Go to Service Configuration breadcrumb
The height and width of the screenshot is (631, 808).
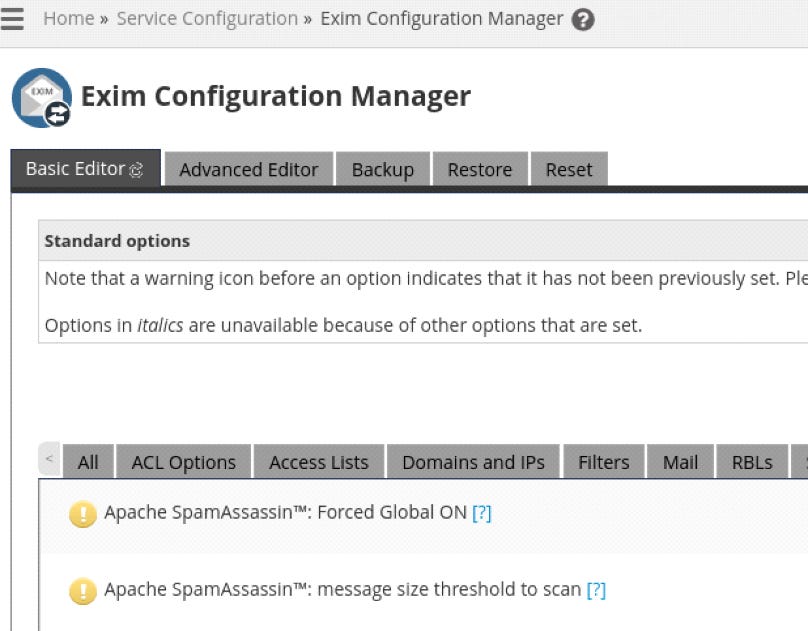pos(207,19)
